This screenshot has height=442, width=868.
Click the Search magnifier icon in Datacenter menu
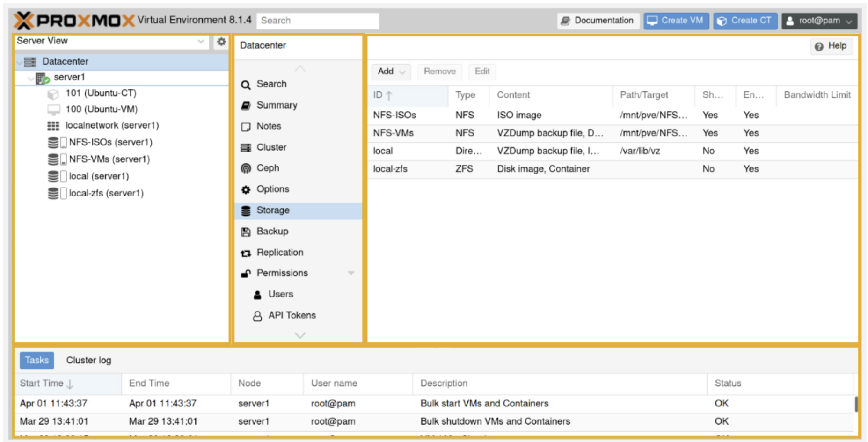click(x=246, y=85)
